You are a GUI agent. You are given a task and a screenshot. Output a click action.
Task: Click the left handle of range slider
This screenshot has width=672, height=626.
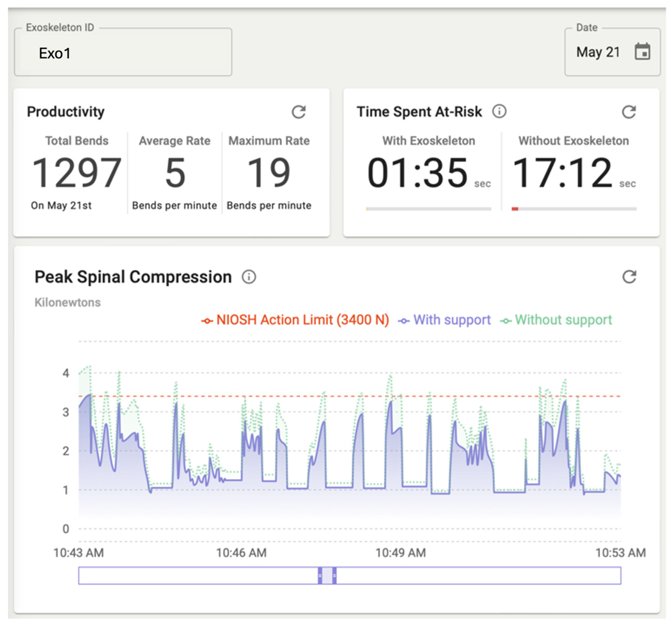tap(320, 575)
